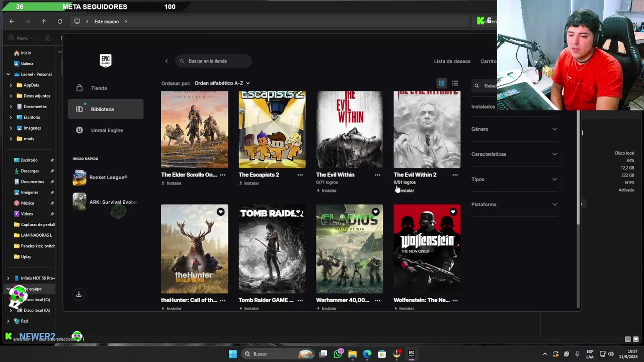Expand AppData folder in Explorer tree
The image size is (644, 362).
tap(11, 85)
